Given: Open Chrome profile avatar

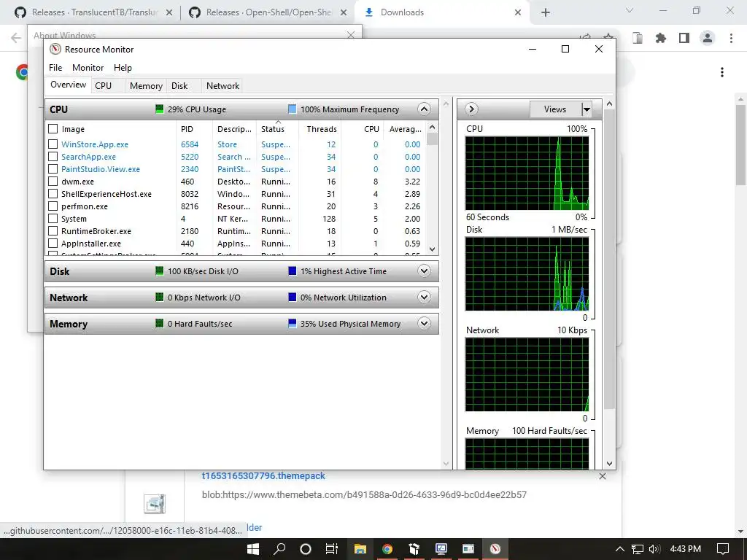Looking at the screenshot, I should 708,38.
